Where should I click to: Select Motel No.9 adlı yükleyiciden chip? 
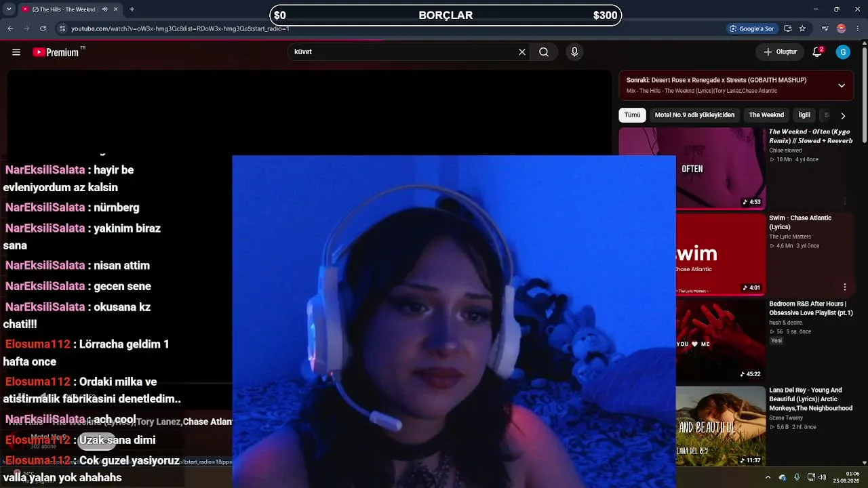coord(694,115)
